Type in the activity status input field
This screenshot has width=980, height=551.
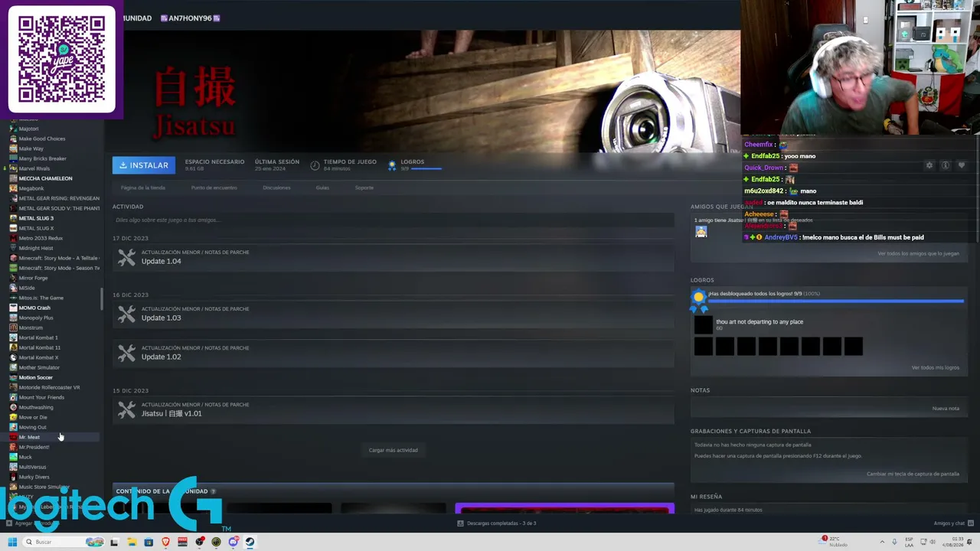393,220
